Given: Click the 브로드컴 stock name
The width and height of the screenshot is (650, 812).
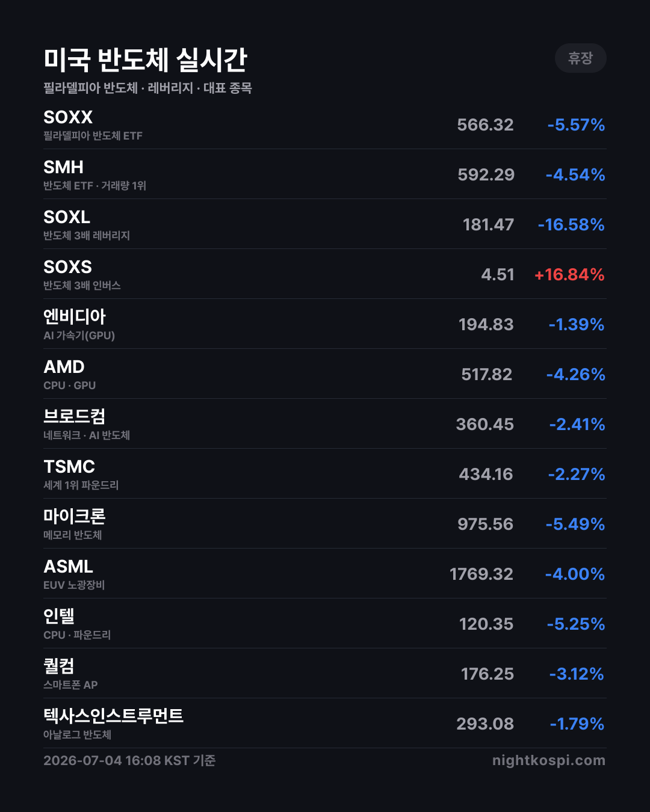Looking at the screenshot, I should 75,416.
